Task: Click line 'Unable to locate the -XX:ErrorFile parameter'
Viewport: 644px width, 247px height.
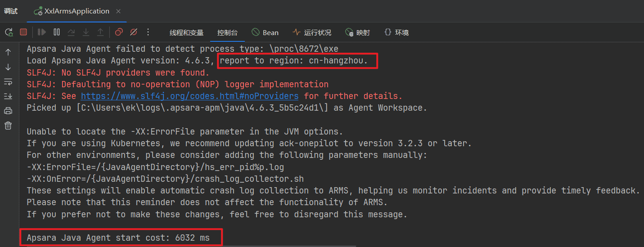Action: pyautogui.click(x=185, y=131)
